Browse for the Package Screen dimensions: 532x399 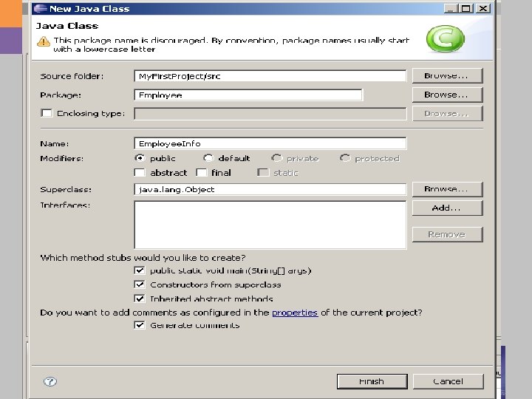click(447, 95)
